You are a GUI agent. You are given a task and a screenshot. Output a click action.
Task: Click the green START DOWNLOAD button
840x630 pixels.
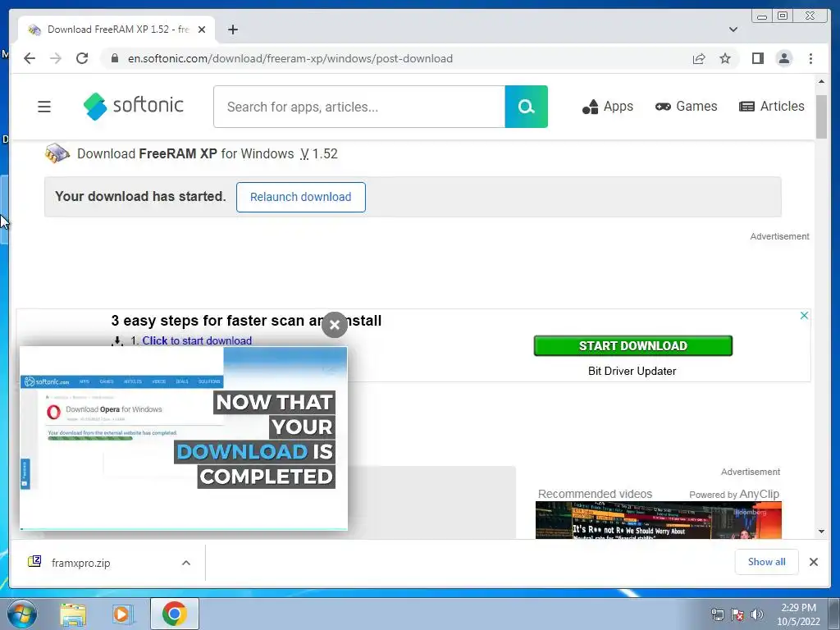632,345
